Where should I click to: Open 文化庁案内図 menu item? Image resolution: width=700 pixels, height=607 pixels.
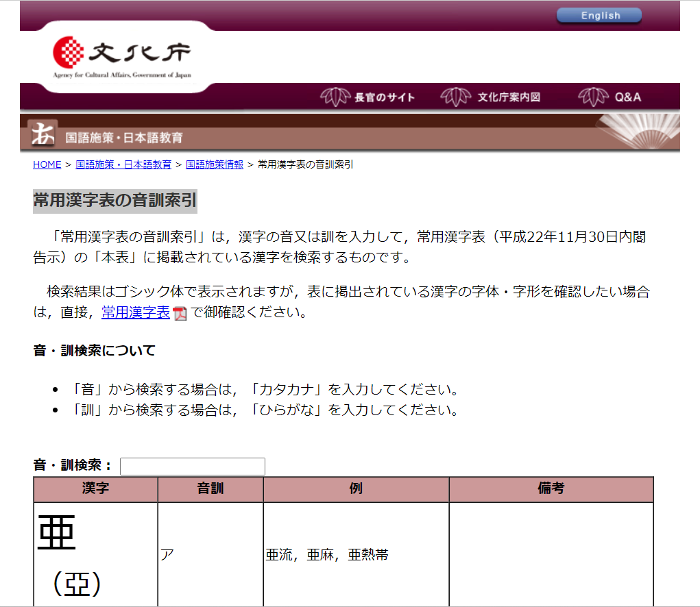(509, 97)
